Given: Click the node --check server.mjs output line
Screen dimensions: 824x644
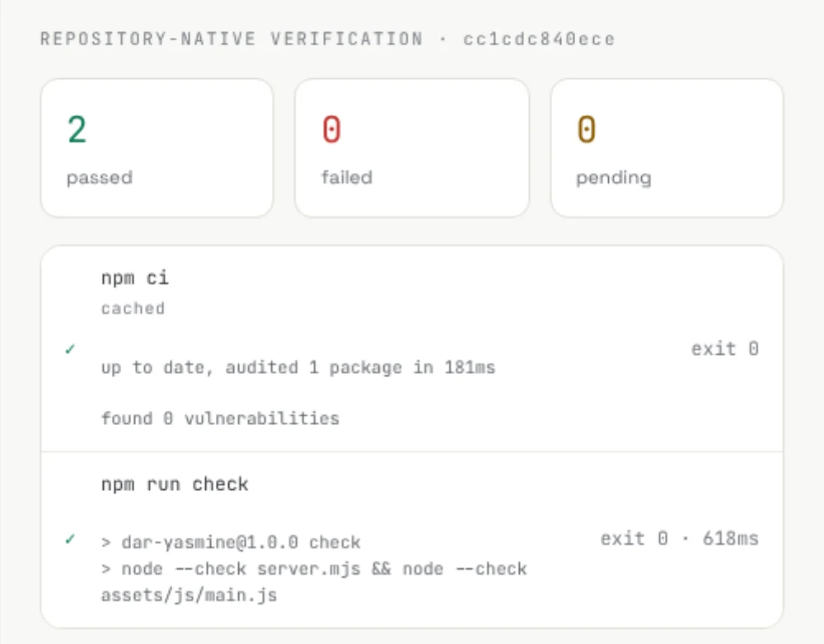Looking at the screenshot, I should (314, 569).
